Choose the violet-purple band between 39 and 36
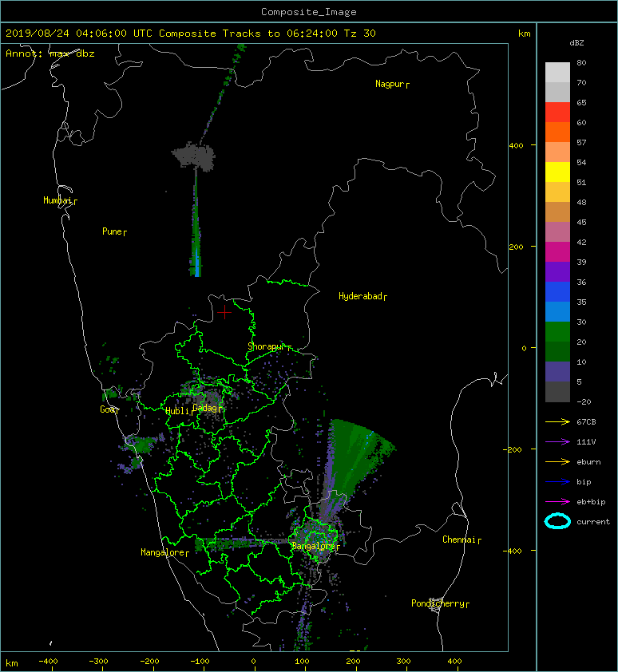Viewport: 618px width, 672px height. tap(557, 271)
